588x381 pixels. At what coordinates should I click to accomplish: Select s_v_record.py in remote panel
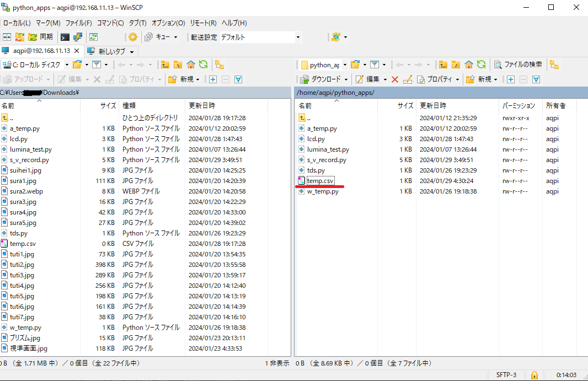327,160
